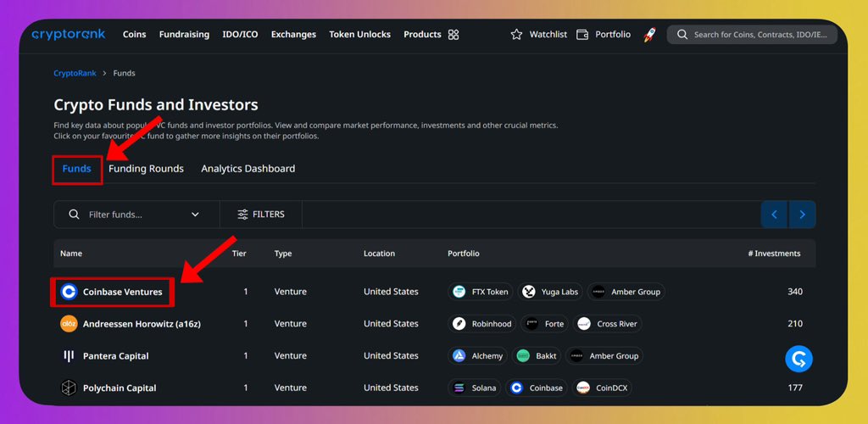Sort by Name column header
868x424 pixels.
pyautogui.click(x=71, y=254)
